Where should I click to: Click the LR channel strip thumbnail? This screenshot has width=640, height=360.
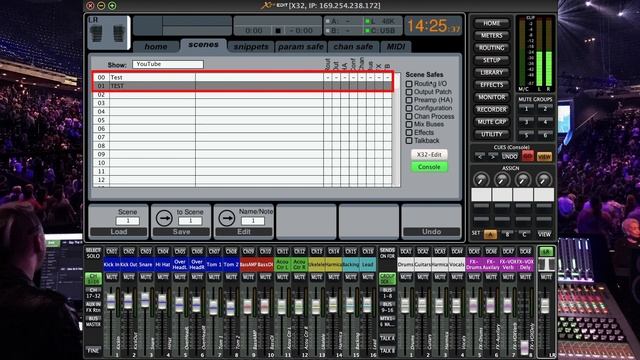point(108,33)
